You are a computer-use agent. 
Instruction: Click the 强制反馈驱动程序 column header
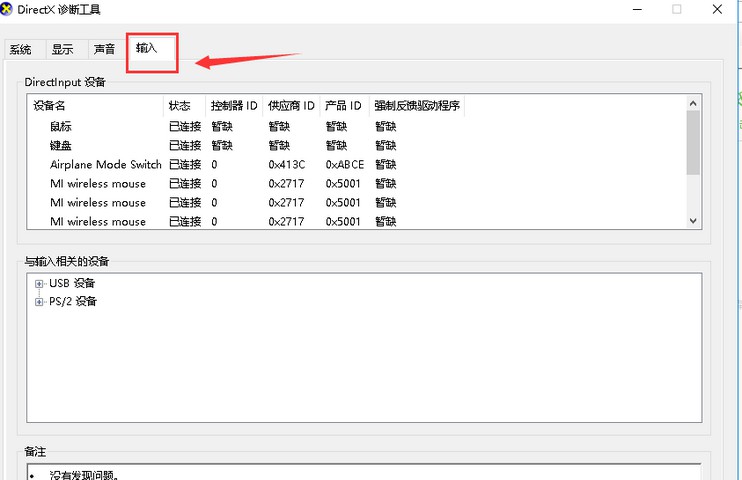[x=416, y=106]
